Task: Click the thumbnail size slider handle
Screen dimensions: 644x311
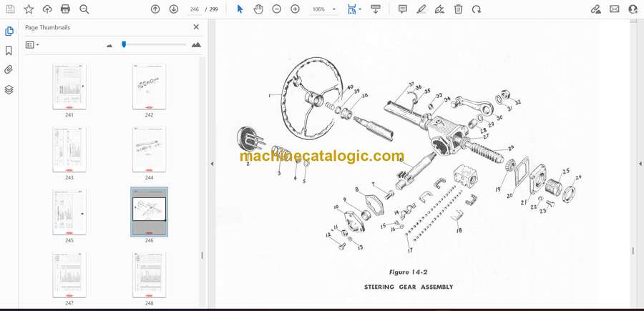Action: click(124, 44)
